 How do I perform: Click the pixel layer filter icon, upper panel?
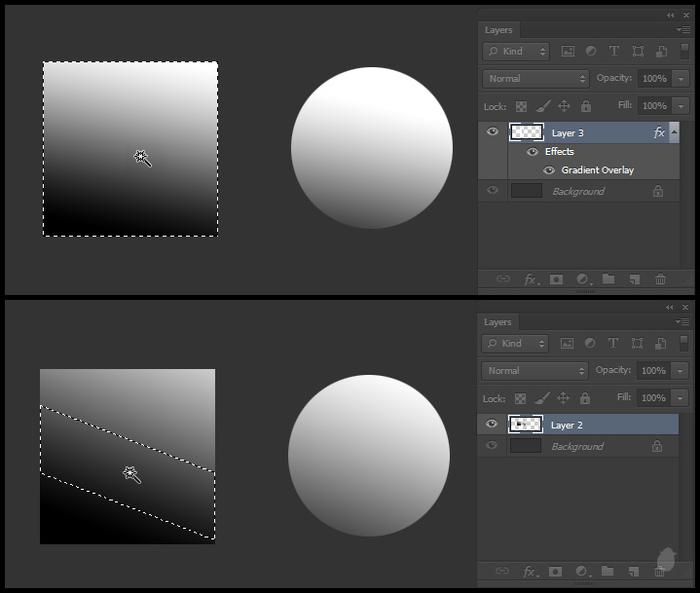(x=568, y=52)
